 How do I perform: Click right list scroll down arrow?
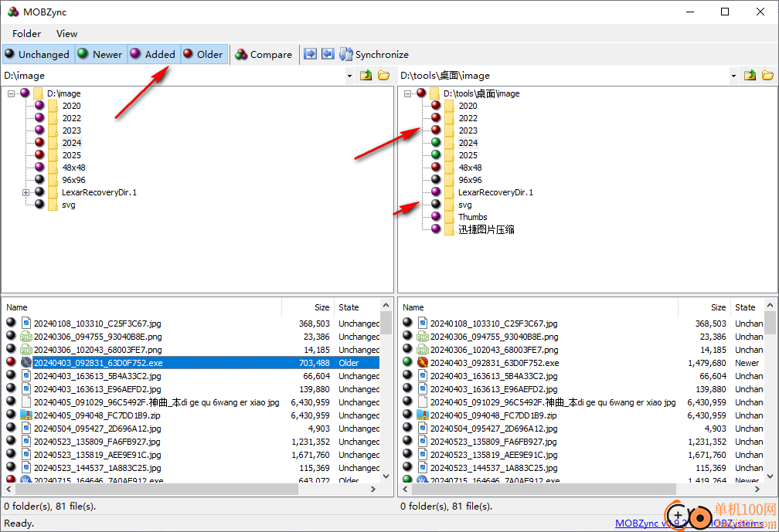pyautogui.click(x=770, y=476)
